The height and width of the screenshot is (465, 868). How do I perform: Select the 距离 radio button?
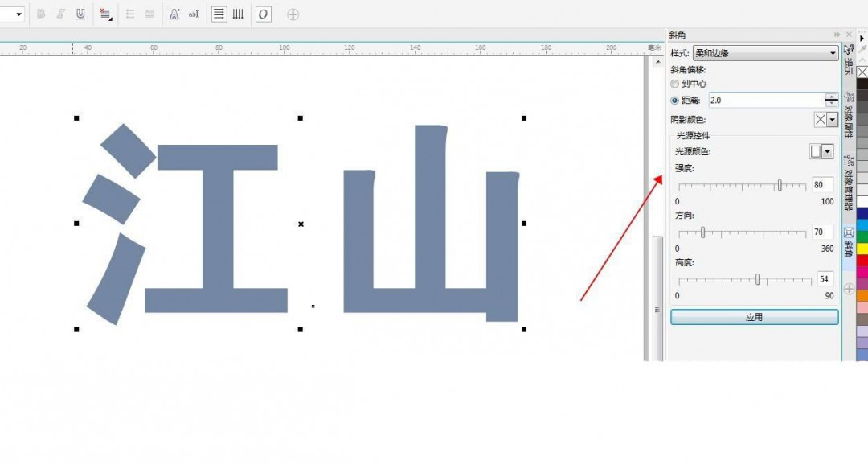[674, 101]
